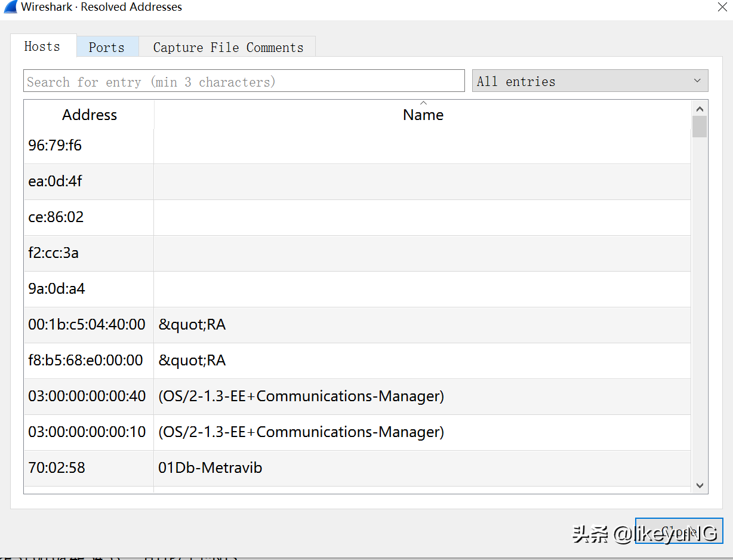Focus the Search for entry field
Screen dimensions: 733x560
coord(244,81)
